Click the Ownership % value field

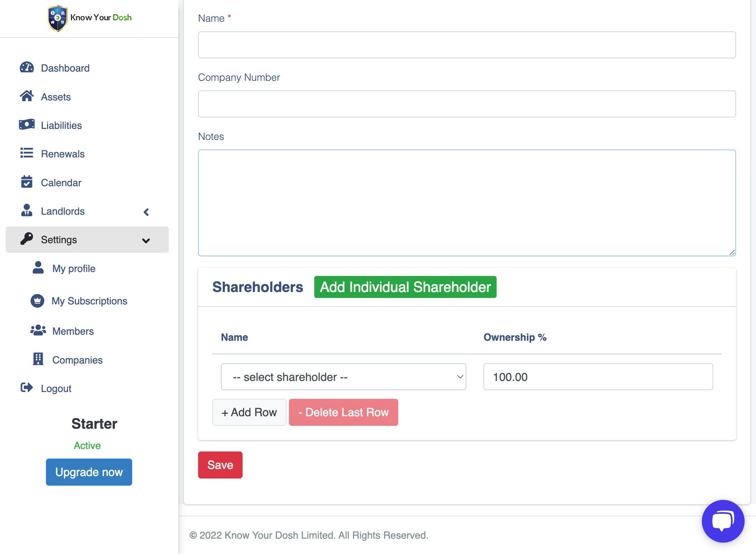(x=597, y=377)
